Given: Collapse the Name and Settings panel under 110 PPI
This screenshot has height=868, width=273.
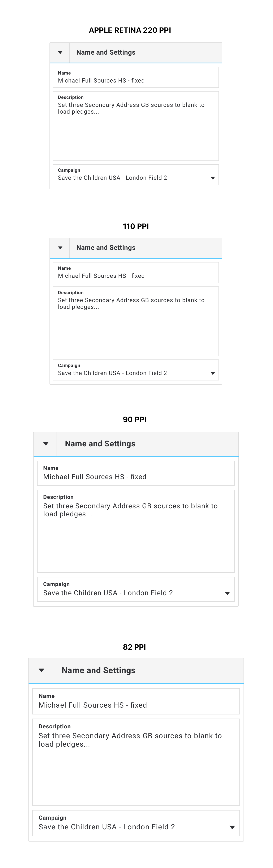Looking at the screenshot, I should (x=60, y=248).
